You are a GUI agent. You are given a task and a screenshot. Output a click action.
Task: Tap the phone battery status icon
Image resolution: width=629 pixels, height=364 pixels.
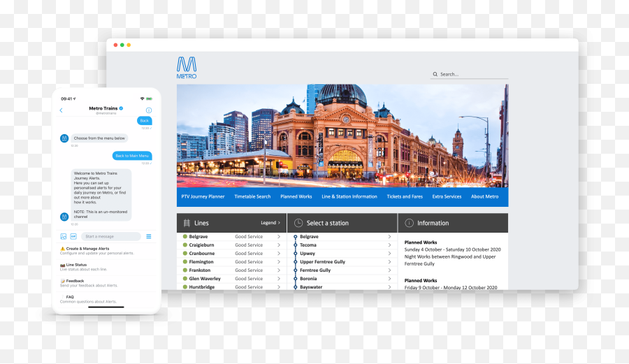point(150,99)
